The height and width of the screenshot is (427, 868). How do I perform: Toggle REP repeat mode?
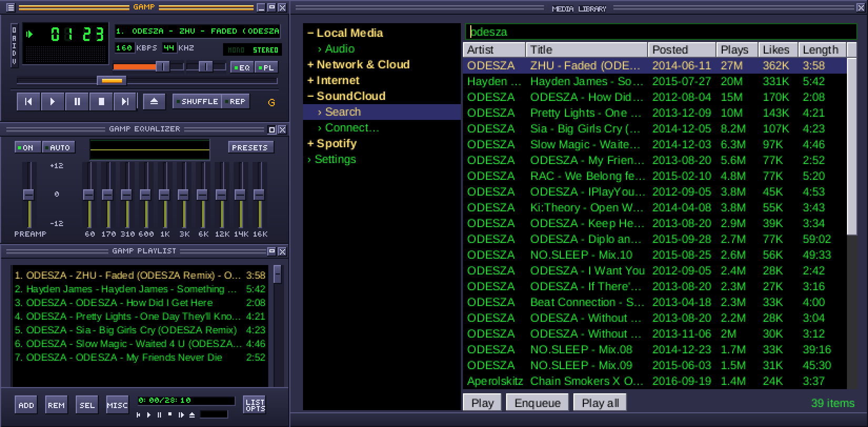point(235,101)
